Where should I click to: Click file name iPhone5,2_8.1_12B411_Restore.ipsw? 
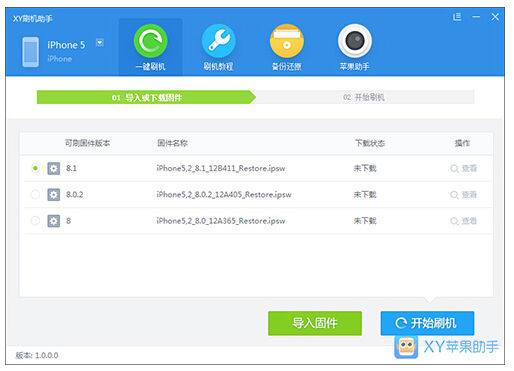pyautogui.click(x=221, y=168)
